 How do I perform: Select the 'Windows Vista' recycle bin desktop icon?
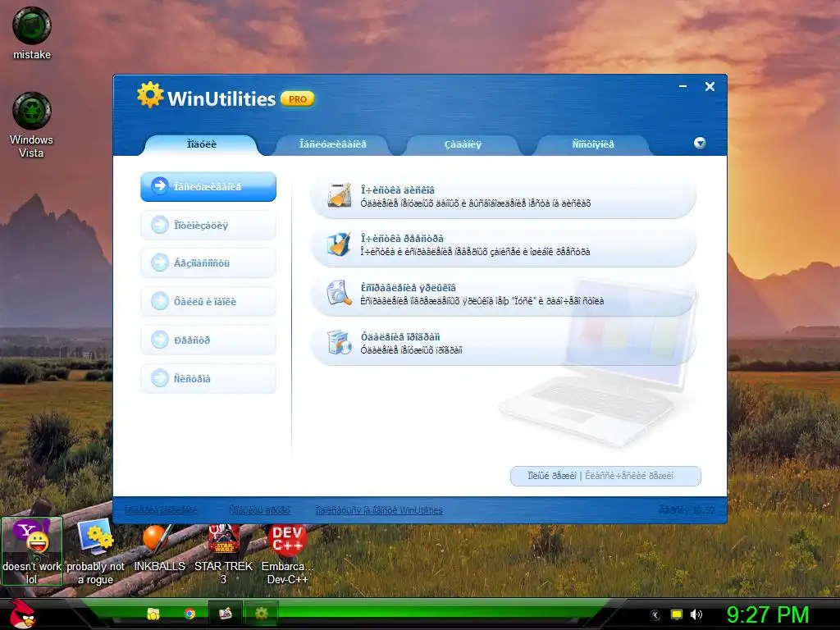[32, 125]
